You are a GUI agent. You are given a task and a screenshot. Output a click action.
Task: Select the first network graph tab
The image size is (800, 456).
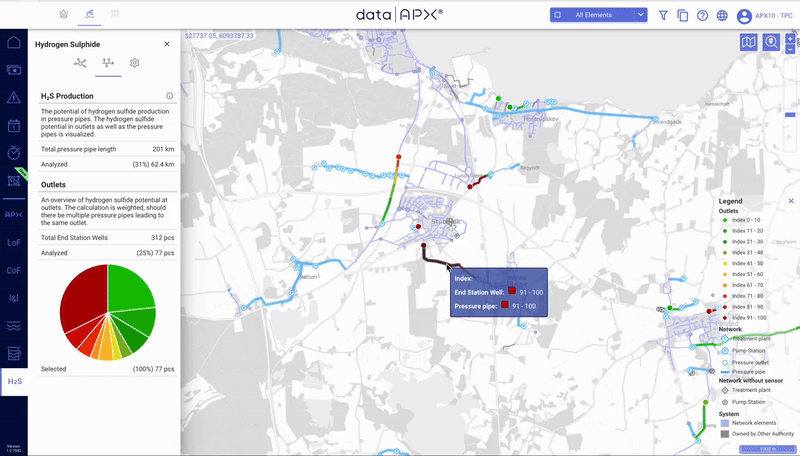[x=80, y=63]
